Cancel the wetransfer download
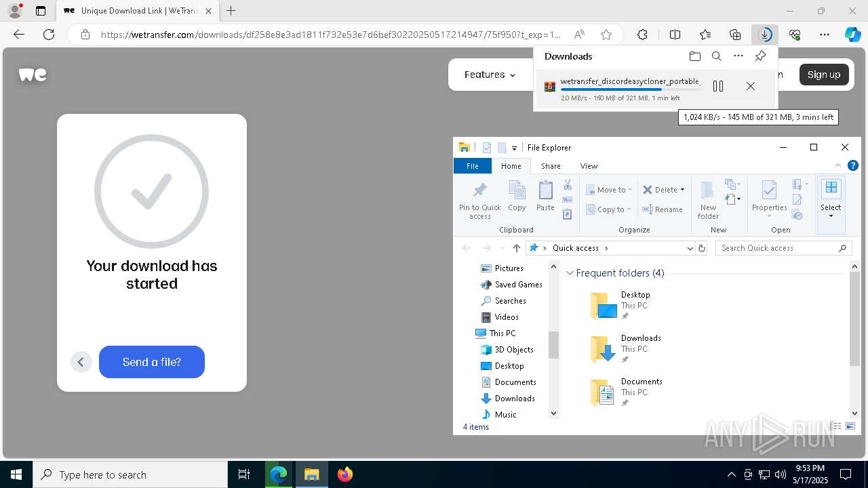868x488 pixels. [x=750, y=86]
